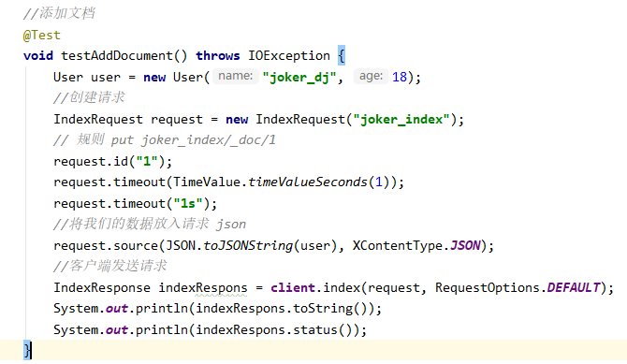The height and width of the screenshot is (364, 627).
Task: Click the highlighted opening brace
Action: click(341, 55)
